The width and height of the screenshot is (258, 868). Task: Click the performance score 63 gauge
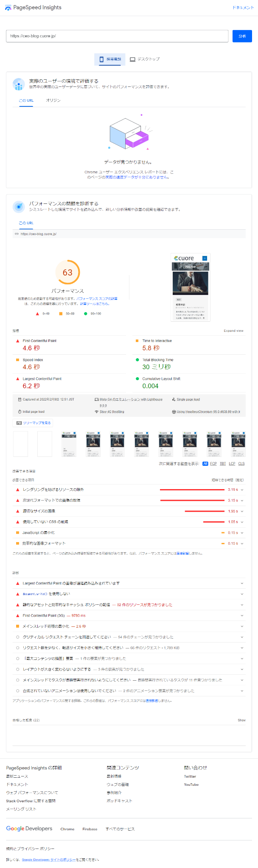67,273
